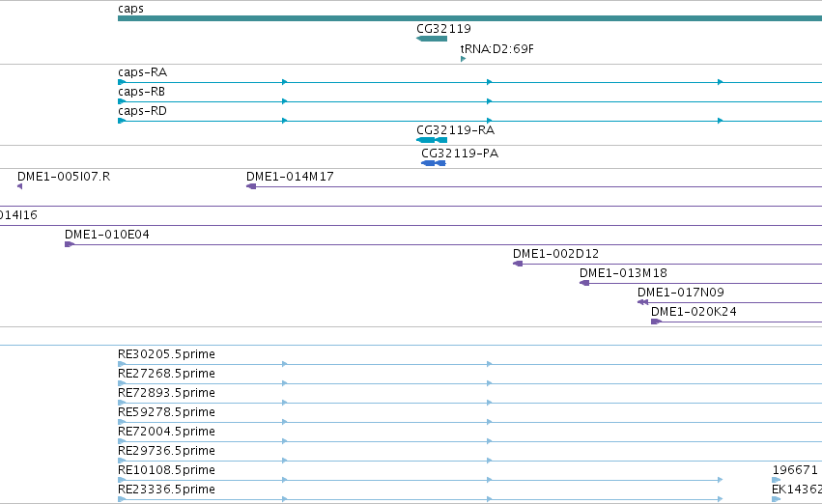
Task: Select the DME1-017N09 double arrow glyph
Action: pos(642,302)
